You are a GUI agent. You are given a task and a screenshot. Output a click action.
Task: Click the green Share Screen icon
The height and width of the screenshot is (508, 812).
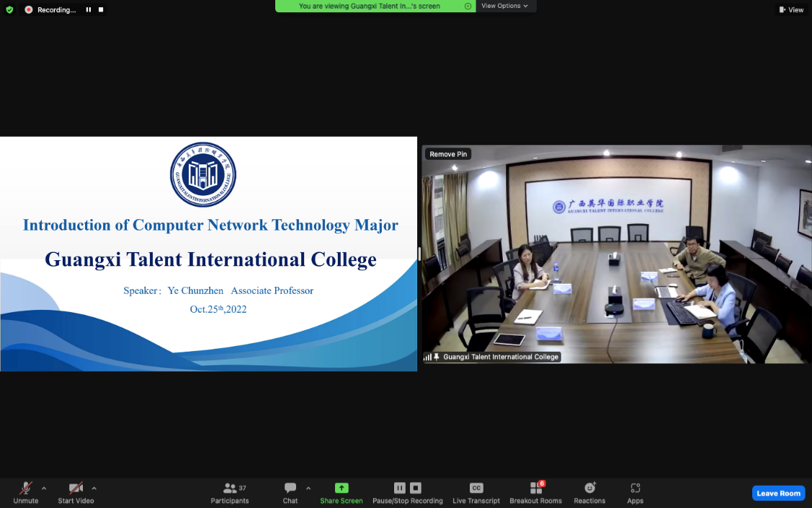tap(342, 489)
